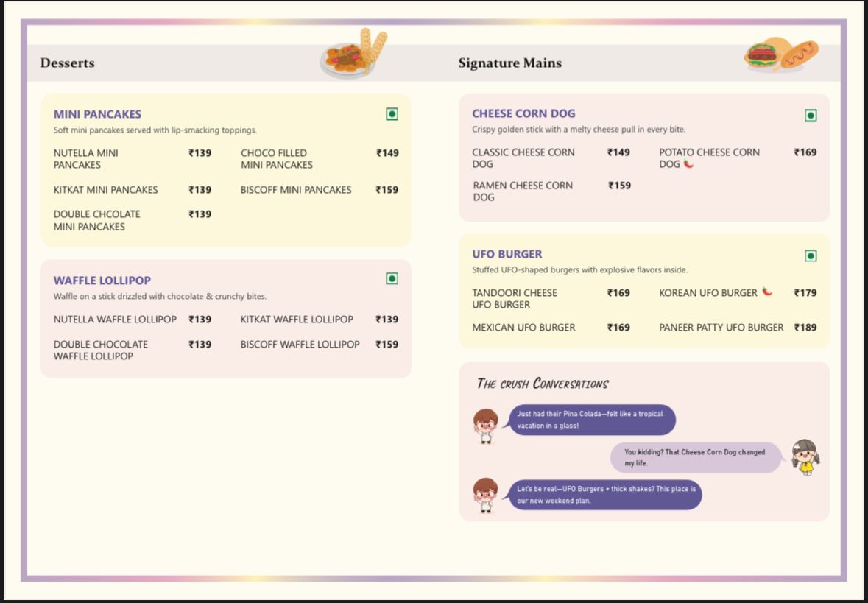Click the veg mark on Cheese Corn Dog card
Screen dimensions: 868x603
click(811, 116)
